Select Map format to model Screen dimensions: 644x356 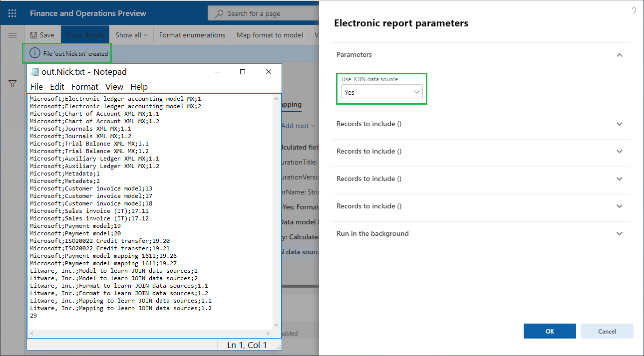coord(270,34)
